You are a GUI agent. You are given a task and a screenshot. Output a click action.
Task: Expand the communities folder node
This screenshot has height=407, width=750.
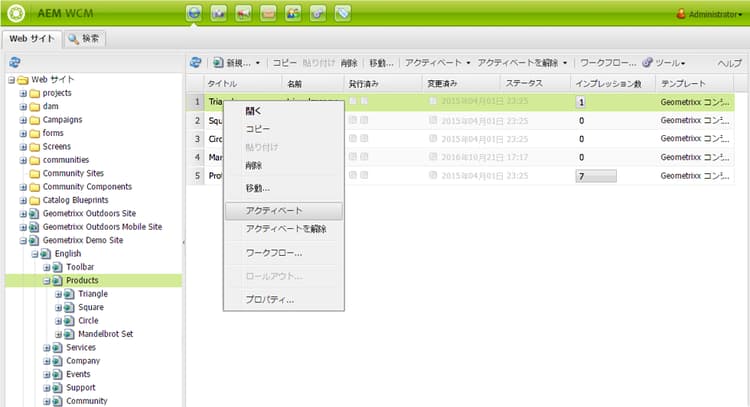(x=23, y=160)
